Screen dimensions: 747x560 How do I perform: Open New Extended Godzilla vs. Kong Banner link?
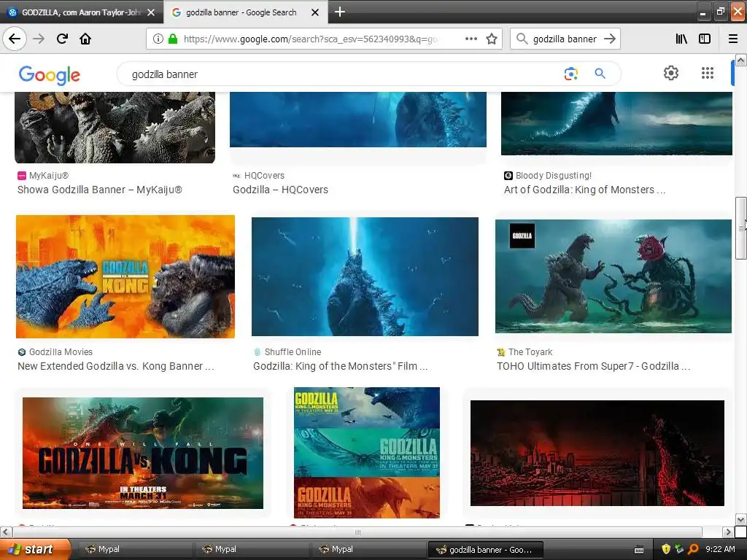(116, 366)
